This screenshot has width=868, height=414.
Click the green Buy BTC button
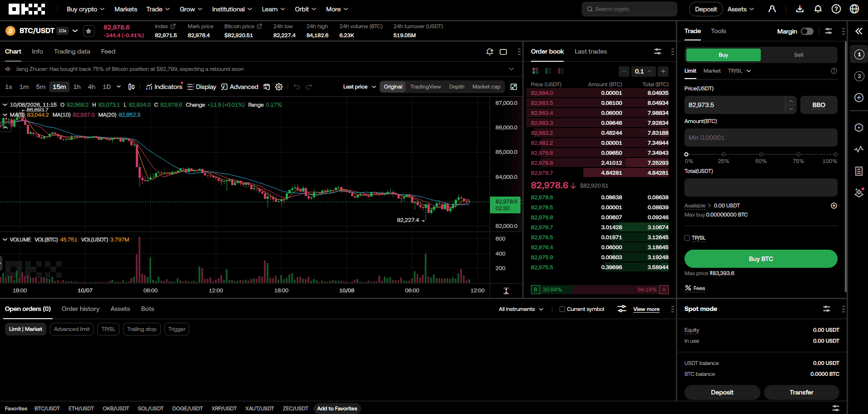click(x=761, y=259)
